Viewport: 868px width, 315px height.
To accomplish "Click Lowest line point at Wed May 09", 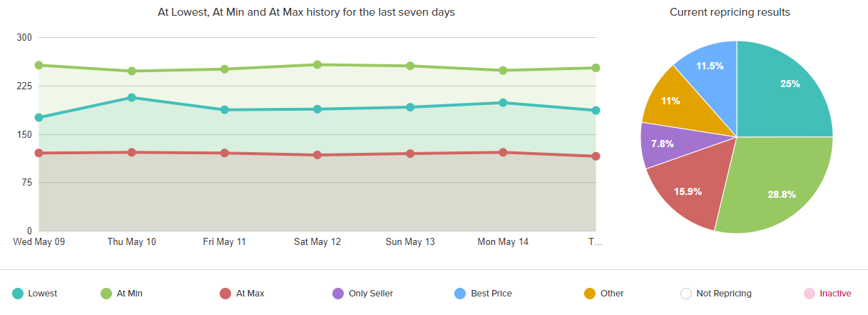I will 39,118.
